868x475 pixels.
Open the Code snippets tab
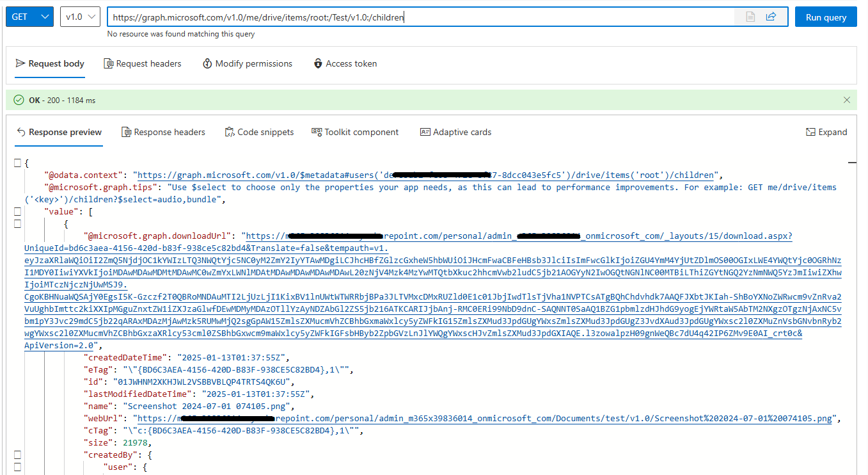(x=259, y=132)
